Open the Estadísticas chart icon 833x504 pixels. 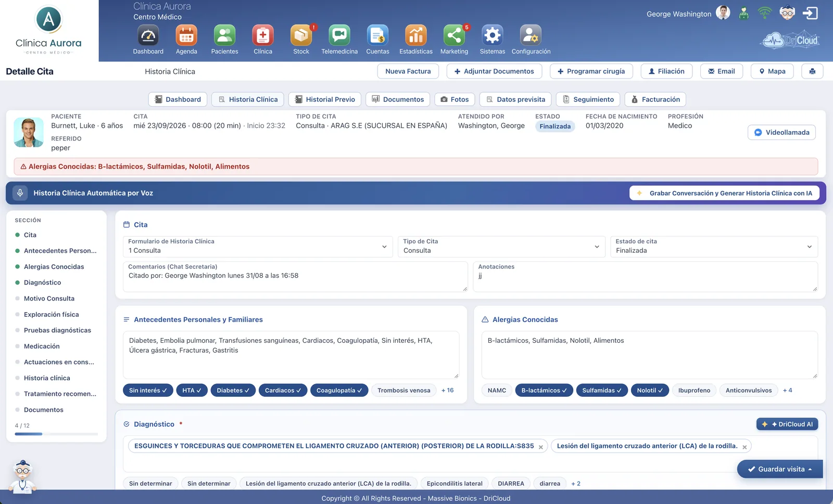click(x=416, y=35)
